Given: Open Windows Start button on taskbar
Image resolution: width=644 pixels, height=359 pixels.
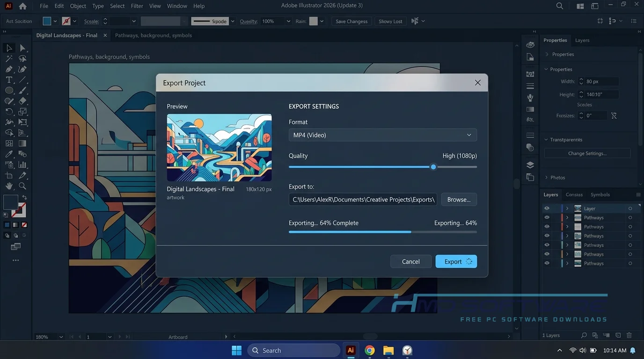Looking at the screenshot, I should click(x=237, y=350).
